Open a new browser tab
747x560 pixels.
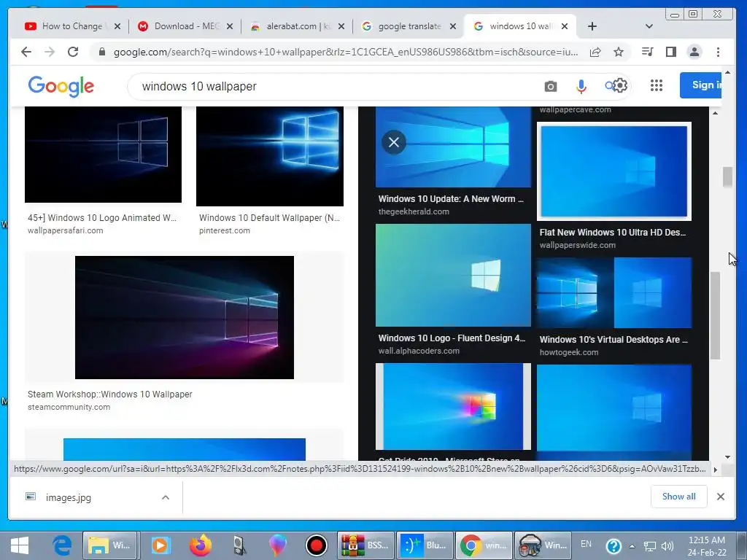(592, 26)
